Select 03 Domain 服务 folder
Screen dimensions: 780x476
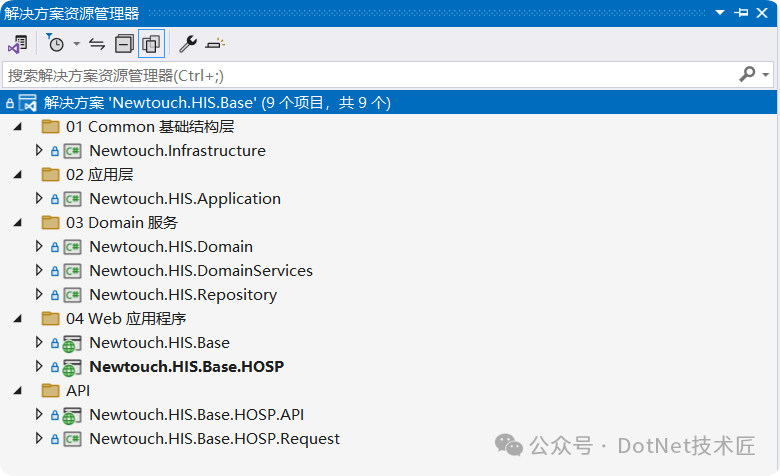(122, 222)
